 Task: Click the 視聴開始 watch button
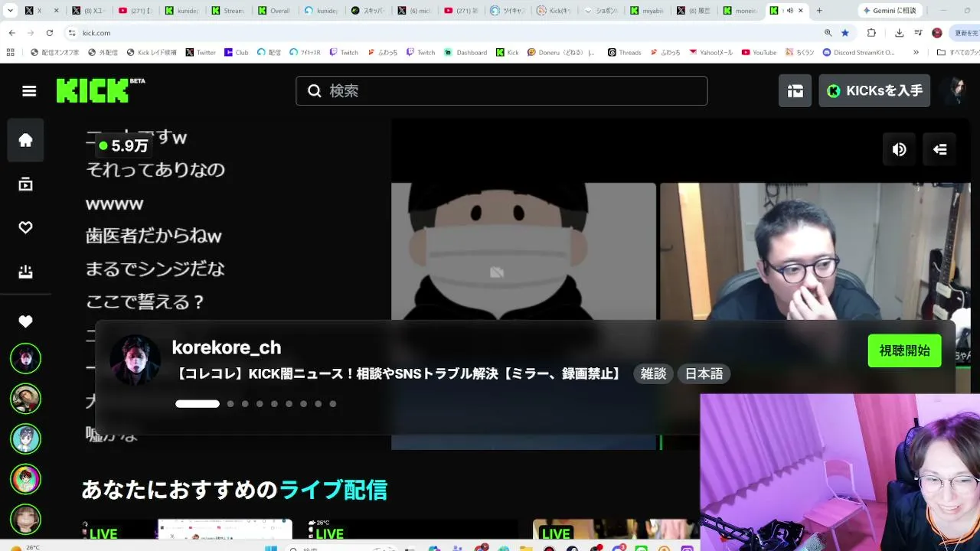(x=904, y=351)
